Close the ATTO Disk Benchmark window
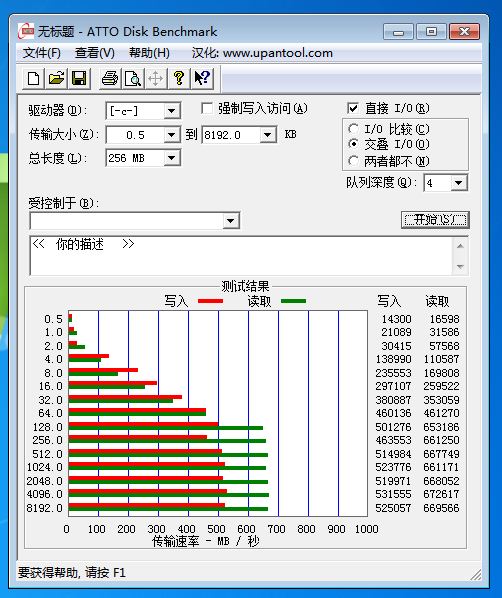This screenshot has width=502, height=598. click(x=464, y=32)
